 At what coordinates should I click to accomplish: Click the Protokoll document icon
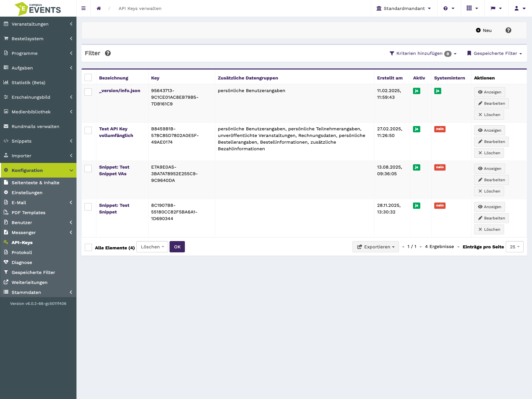coord(6,252)
